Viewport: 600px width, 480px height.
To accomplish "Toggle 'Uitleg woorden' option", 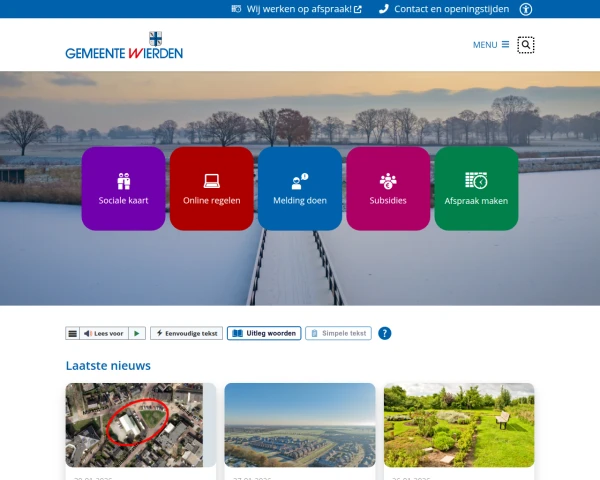I will point(264,333).
